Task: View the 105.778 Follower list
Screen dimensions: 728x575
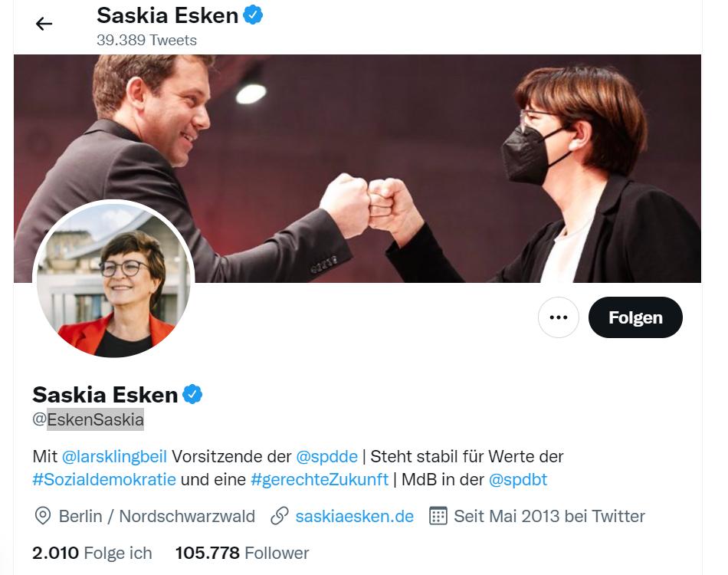Action: click(242, 553)
